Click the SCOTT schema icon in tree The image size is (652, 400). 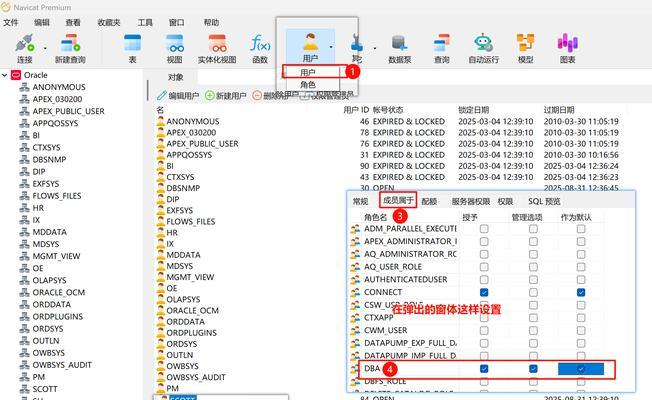tap(25, 389)
